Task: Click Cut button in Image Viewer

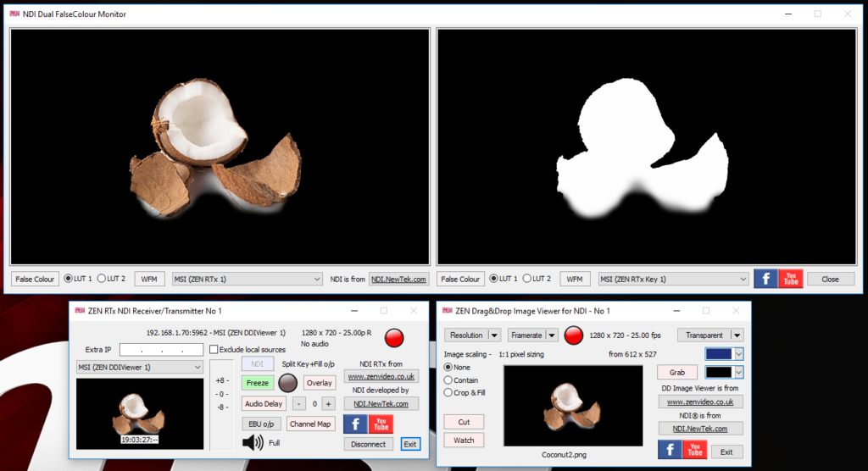Action: (464, 422)
